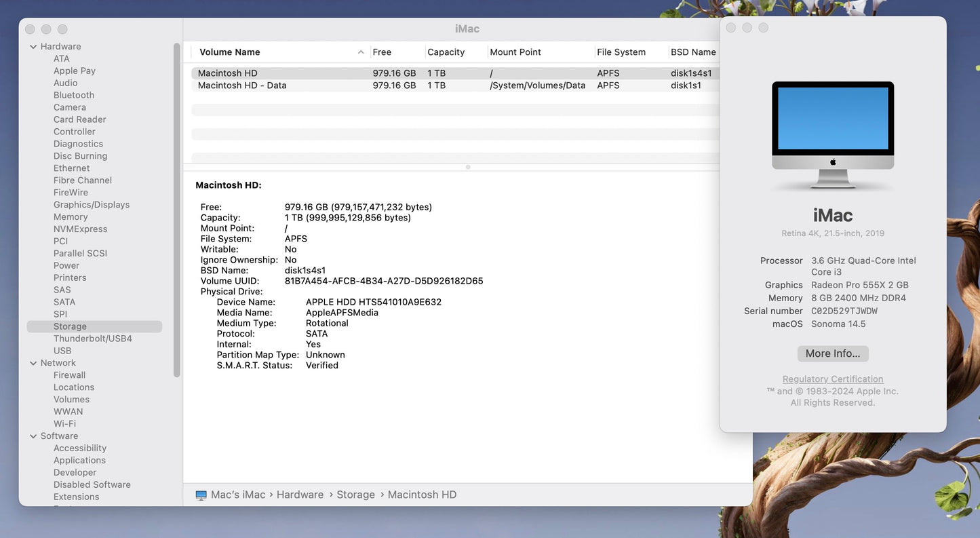Viewport: 980px width, 538px height.
Task: Click the pane divider handle below volume table
Action: pyautogui.click(x=467, y=167)
